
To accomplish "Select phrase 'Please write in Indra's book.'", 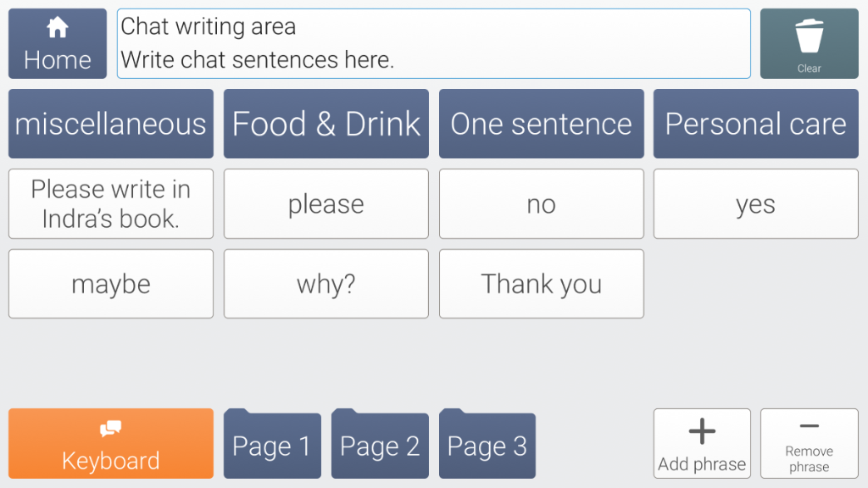I will (x=111, y=203).
